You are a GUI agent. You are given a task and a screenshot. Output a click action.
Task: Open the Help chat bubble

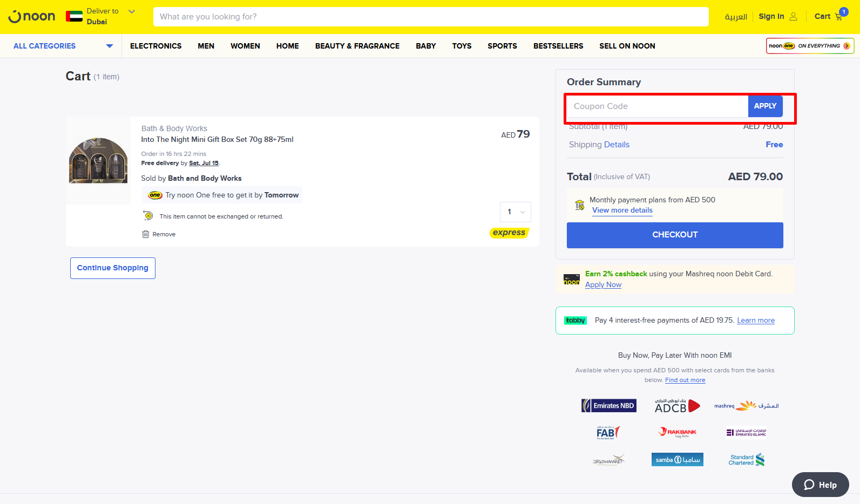(820, 485)
